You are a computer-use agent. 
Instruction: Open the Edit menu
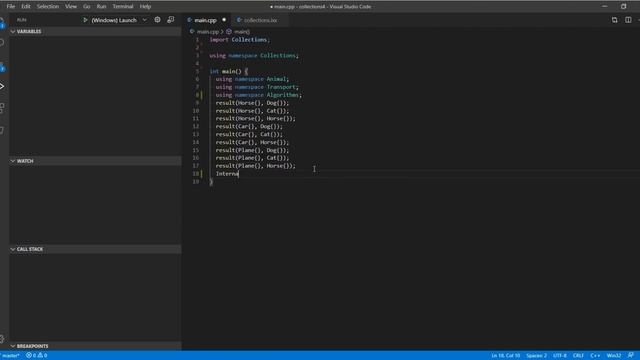[26, 7]
